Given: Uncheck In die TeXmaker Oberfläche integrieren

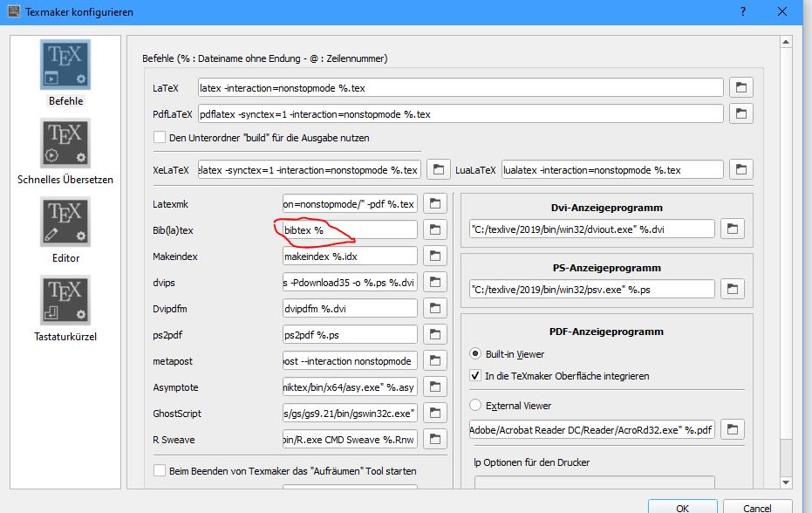Looking at the screenshot, I should pos(475,376).
